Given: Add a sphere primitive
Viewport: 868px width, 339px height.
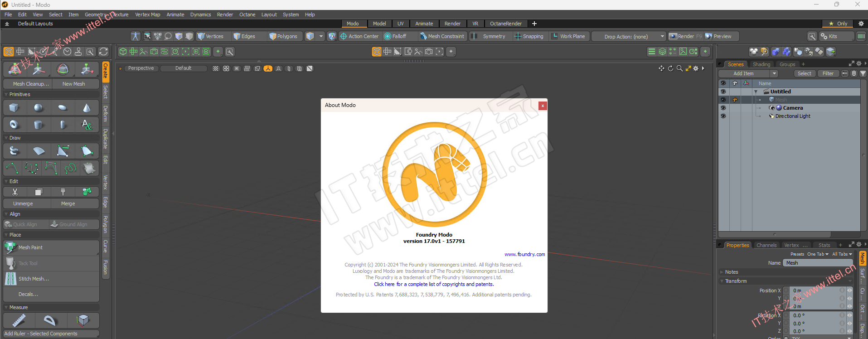Looking at the screenshot, I should point(39,108).
